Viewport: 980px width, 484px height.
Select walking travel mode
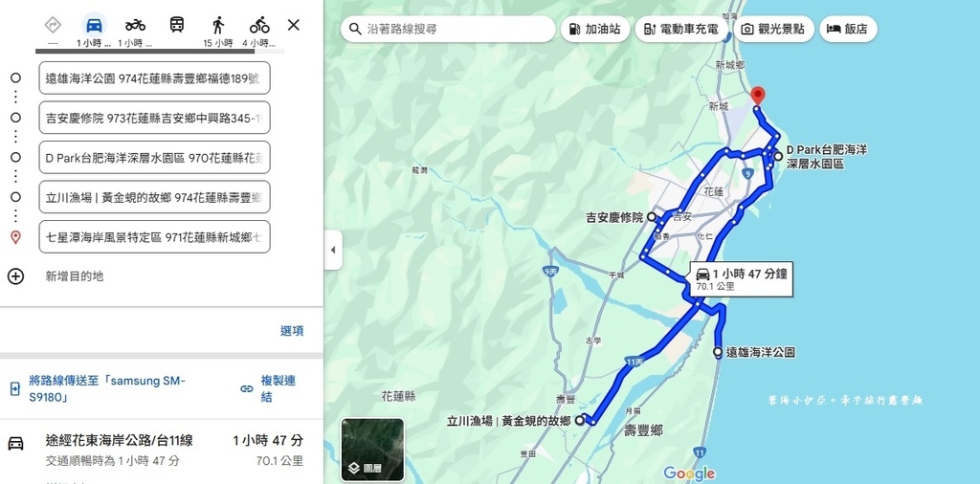[x=218, y=25]
